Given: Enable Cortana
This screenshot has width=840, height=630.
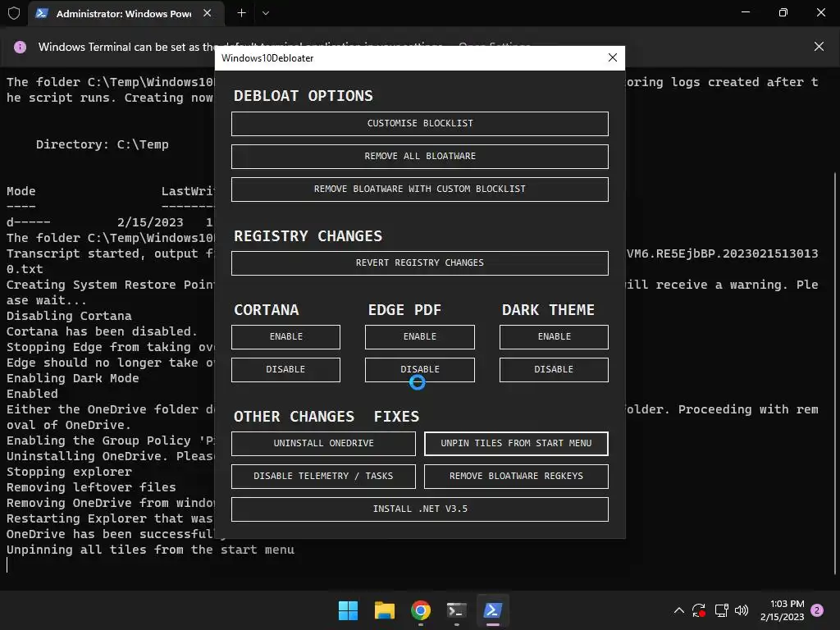Looking at the screenshot, I should [285, 337].
